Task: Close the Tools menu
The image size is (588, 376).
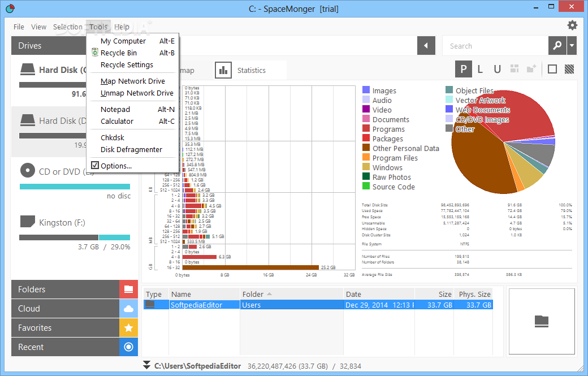Action: pyautogui.click(x=98, y=27)
